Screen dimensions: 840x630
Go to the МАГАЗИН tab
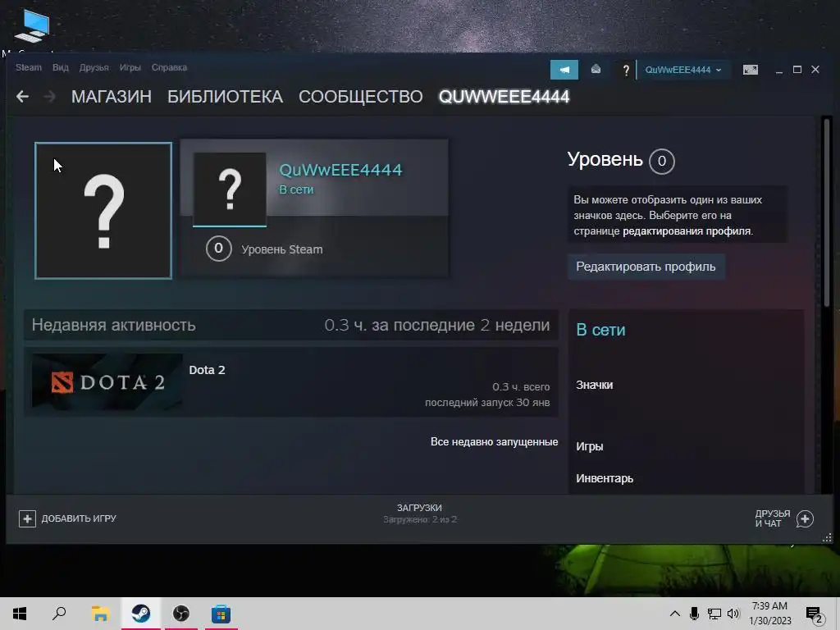click(112, 97)
